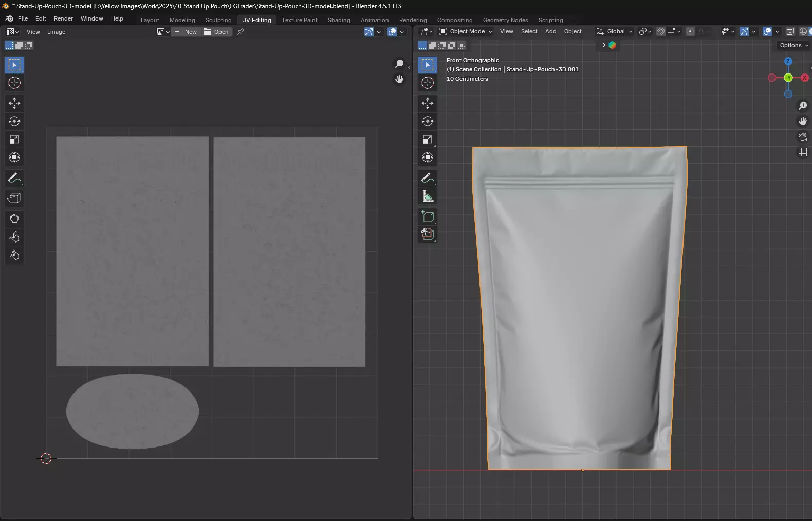Click the zoom magnifier icon in UV editor

point(399,64)
